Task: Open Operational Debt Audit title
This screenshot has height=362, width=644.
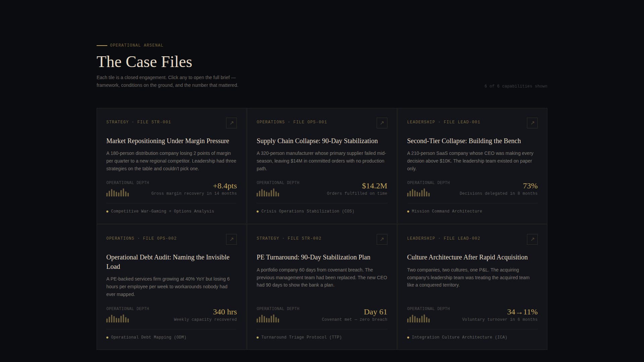Action: click(x=168, y=262)
